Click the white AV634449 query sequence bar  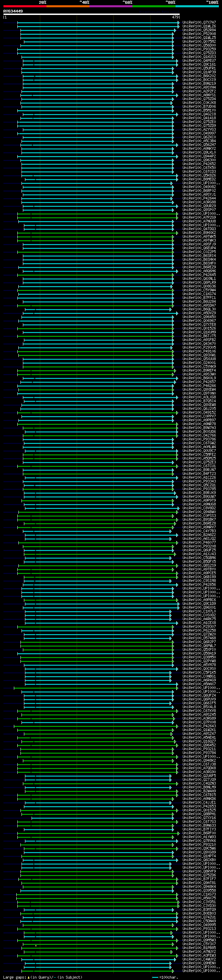[x=92, y=15]
